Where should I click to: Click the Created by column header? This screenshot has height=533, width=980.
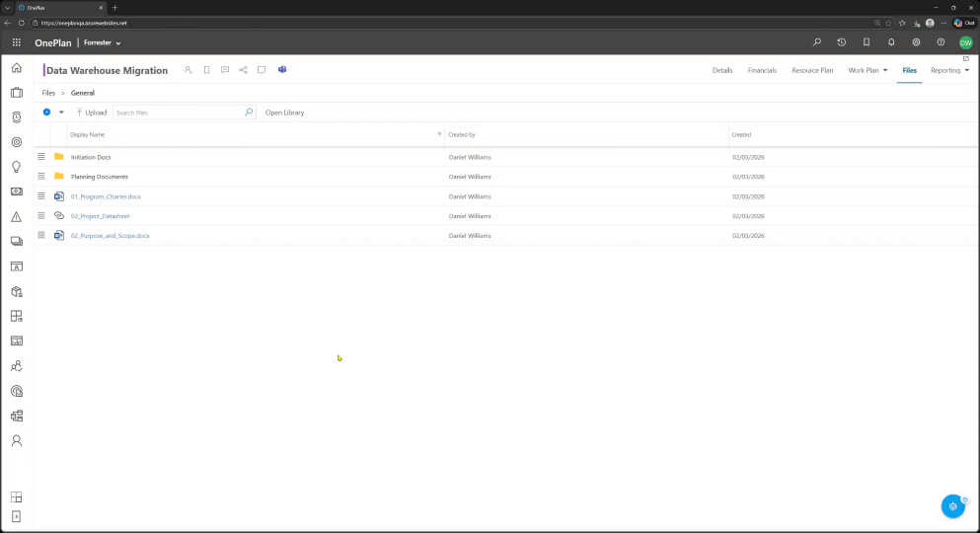point(461,134)
